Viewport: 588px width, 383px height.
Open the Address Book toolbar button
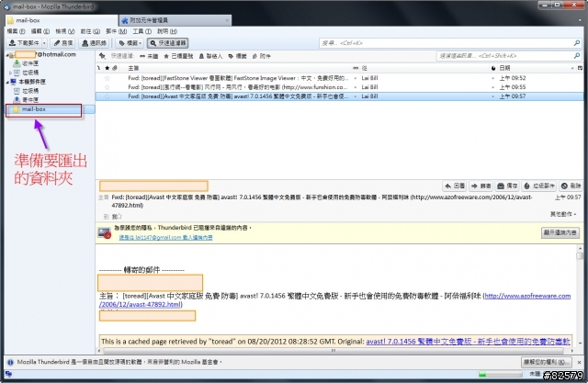pyautogui.click(x=94, y=43)
